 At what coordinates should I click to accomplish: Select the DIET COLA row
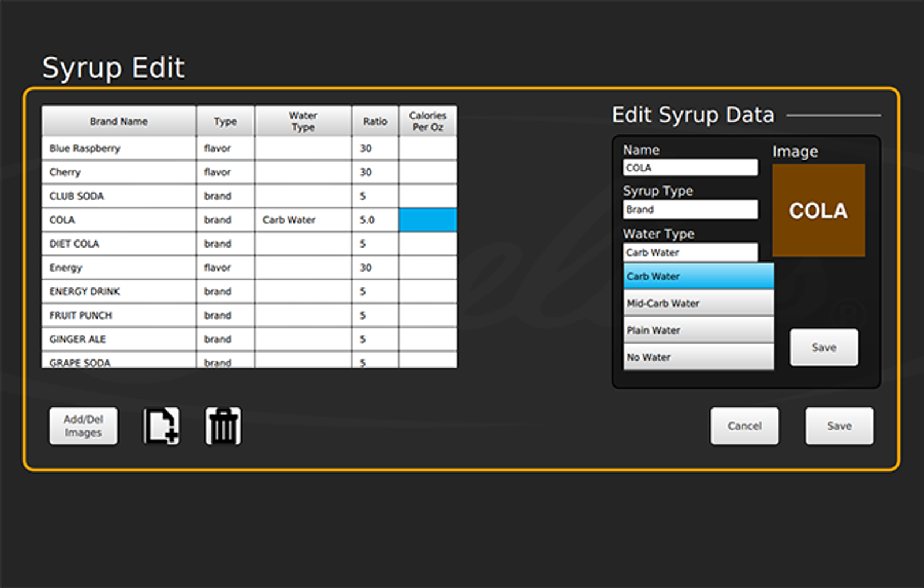coord(249,244)
